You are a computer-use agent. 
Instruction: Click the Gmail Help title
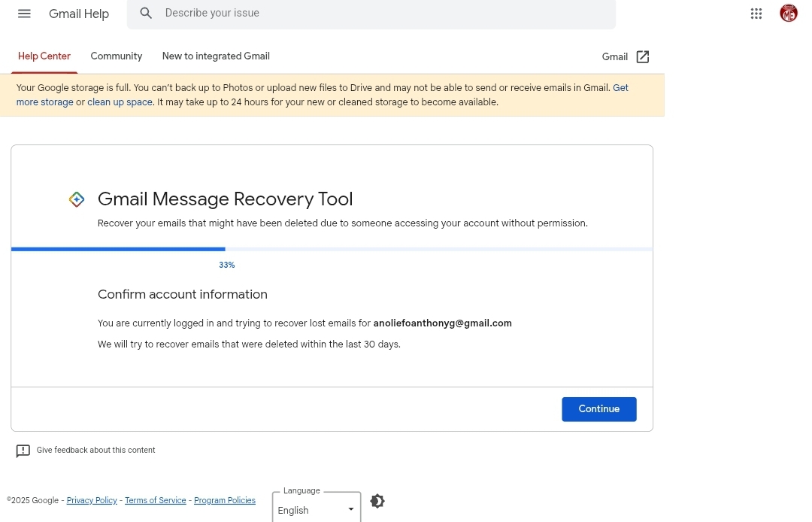coord(79,14)
